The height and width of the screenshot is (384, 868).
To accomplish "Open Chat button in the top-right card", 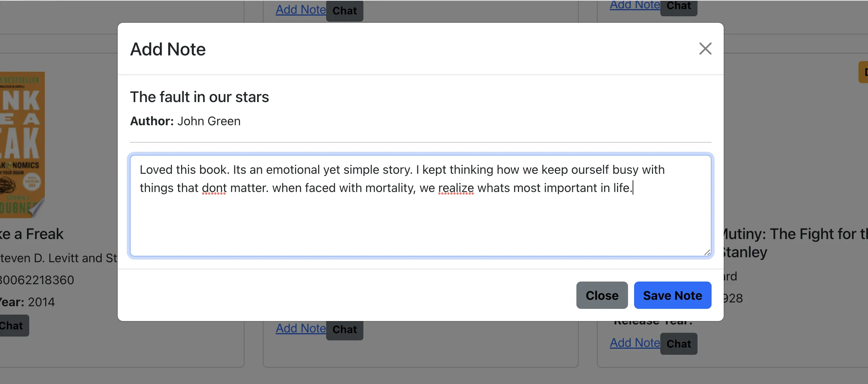I will pos(679,7).
